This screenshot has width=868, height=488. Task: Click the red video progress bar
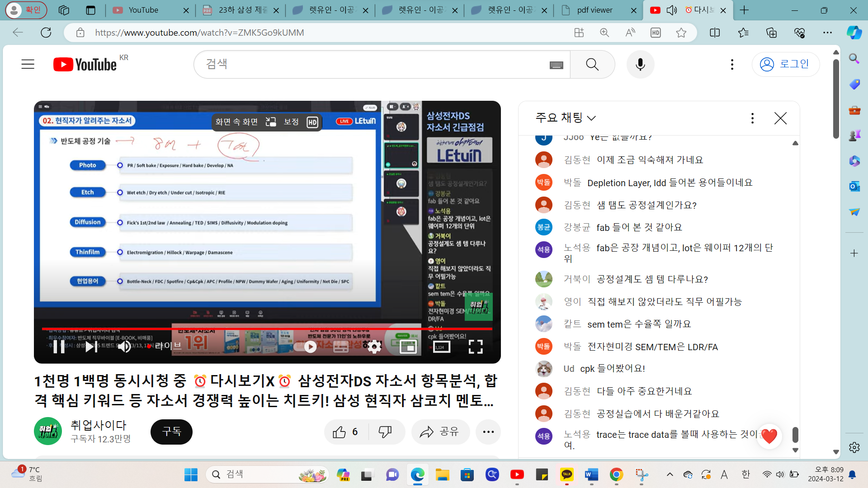[x=267, y=328]
